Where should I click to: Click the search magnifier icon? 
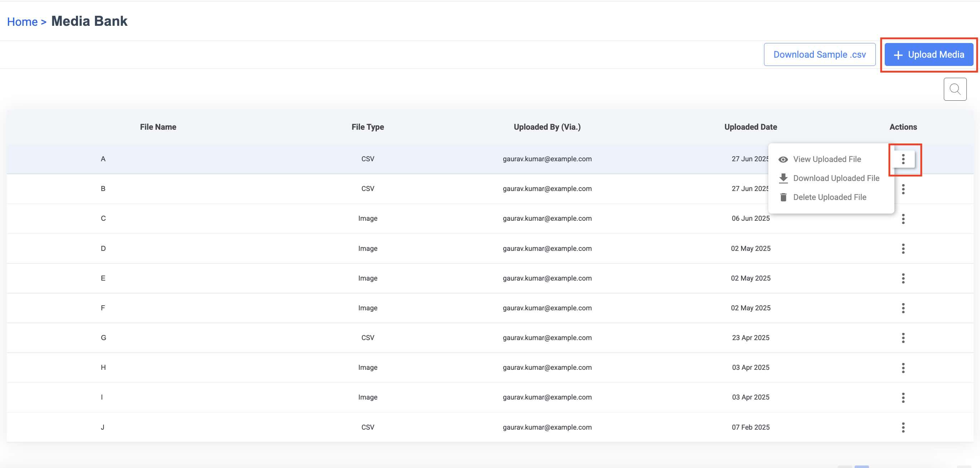tap(955, 89)
